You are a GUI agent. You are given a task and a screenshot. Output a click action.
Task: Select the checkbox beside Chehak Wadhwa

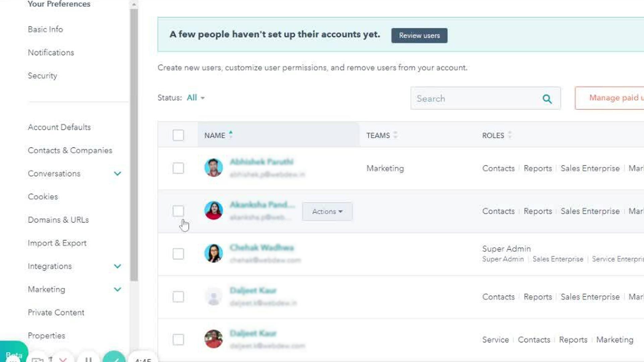(x=178, y=254)
